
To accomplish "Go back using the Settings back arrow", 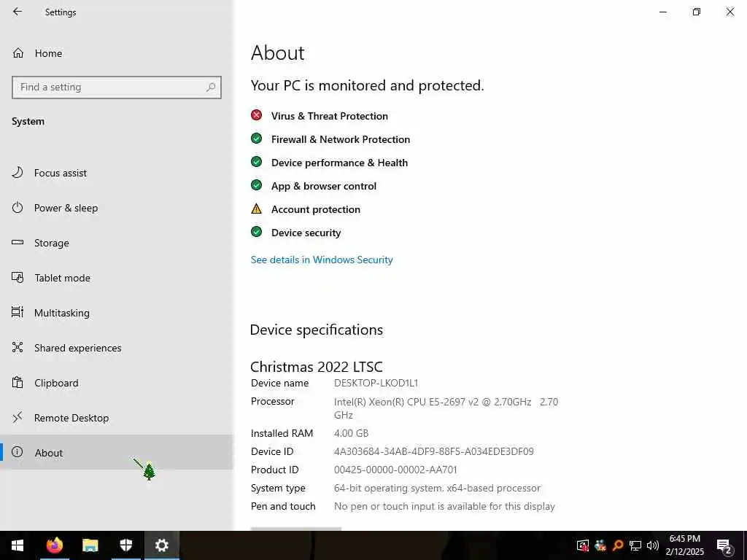I will 18,12.
